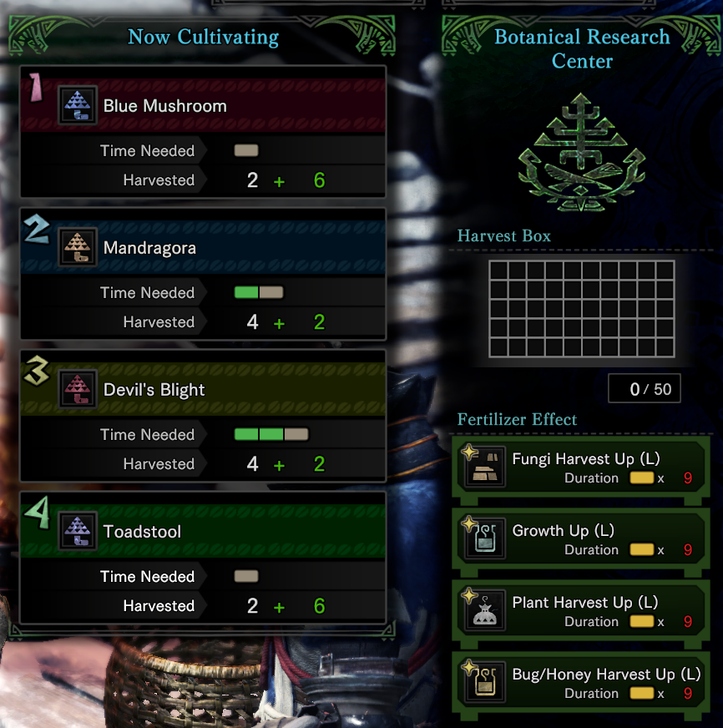Click Devil's Blight Time Needed progress bar
This screenshot has height=728, width=723.
pos(271,435)
